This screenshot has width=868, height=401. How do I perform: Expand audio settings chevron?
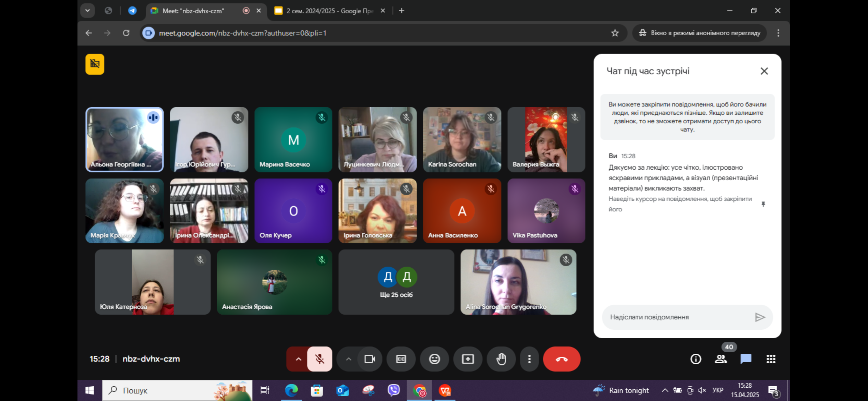(298, 359)
